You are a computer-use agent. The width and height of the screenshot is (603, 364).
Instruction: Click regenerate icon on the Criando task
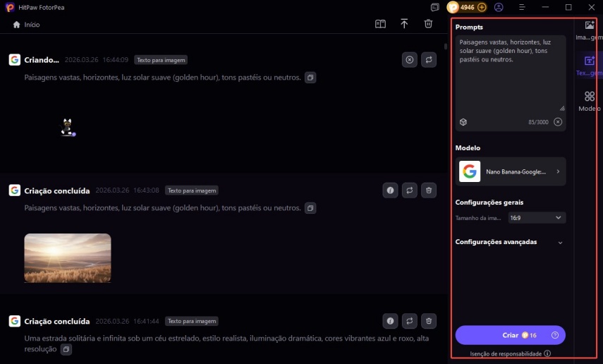coord(429,60)
